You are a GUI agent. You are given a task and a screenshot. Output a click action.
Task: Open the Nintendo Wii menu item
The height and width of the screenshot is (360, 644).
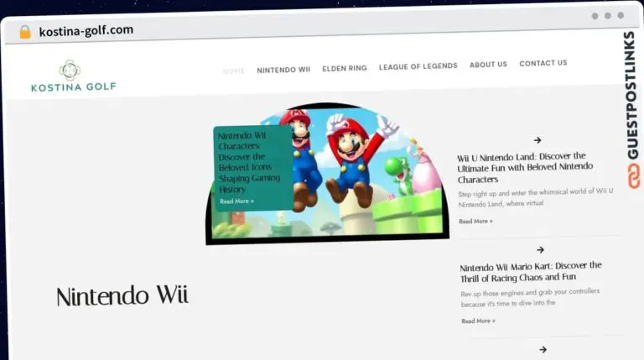tap(283, 70)
